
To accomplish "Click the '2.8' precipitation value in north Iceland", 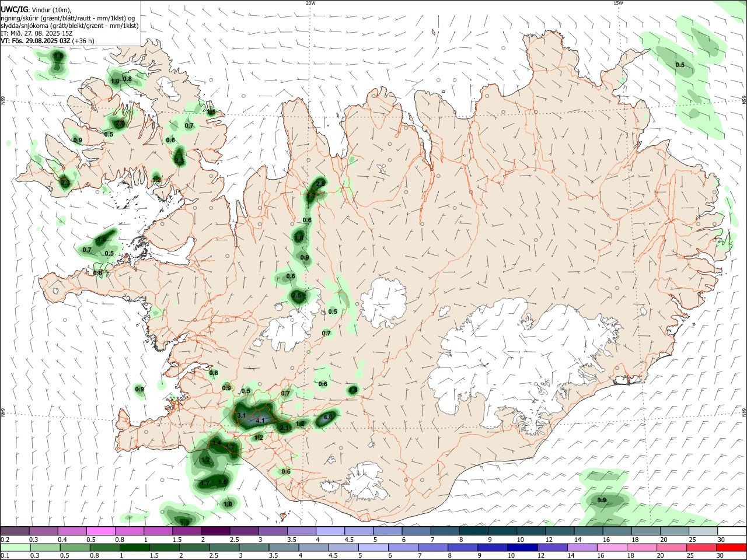I will [x=320, y=184].
